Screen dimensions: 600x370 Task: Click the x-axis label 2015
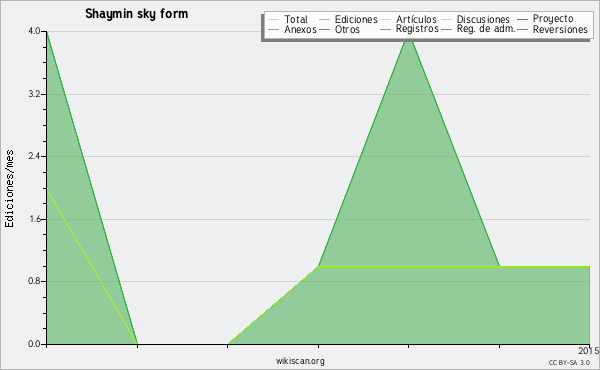[x=589, y=351]
